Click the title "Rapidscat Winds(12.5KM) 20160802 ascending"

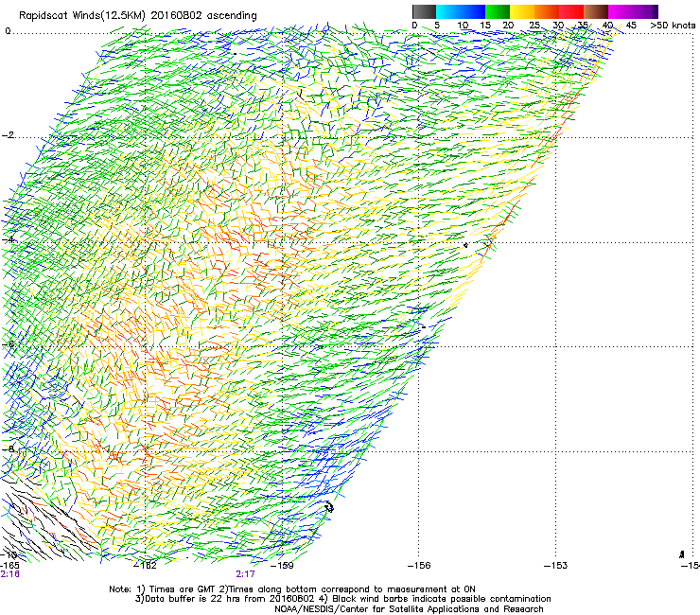coord(138,16)
